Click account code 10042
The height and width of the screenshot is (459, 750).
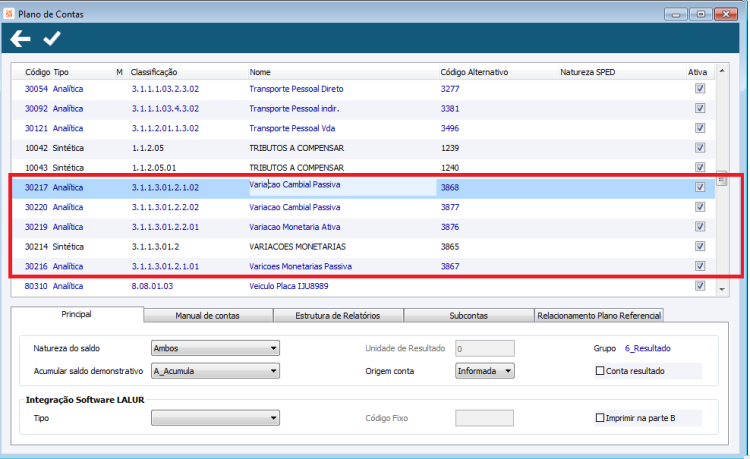(x=36, y=148)
